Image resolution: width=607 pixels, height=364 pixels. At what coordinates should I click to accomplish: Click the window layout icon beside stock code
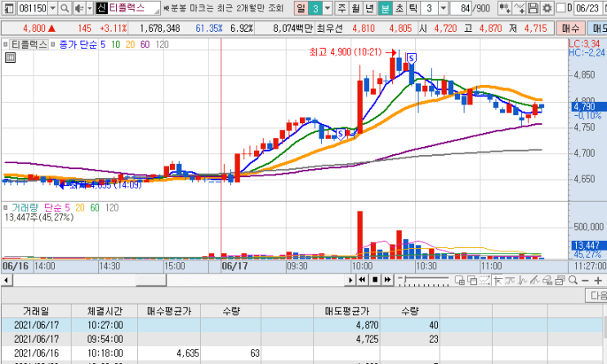pos(9,7)
